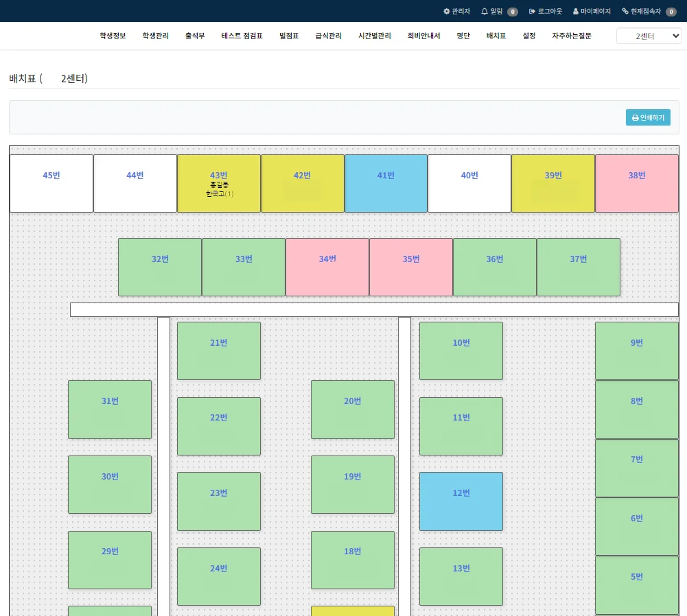Viewport: 687px width, 616px height.
Task: Click the 알림 count badge
Action: [x=513, y=12]
